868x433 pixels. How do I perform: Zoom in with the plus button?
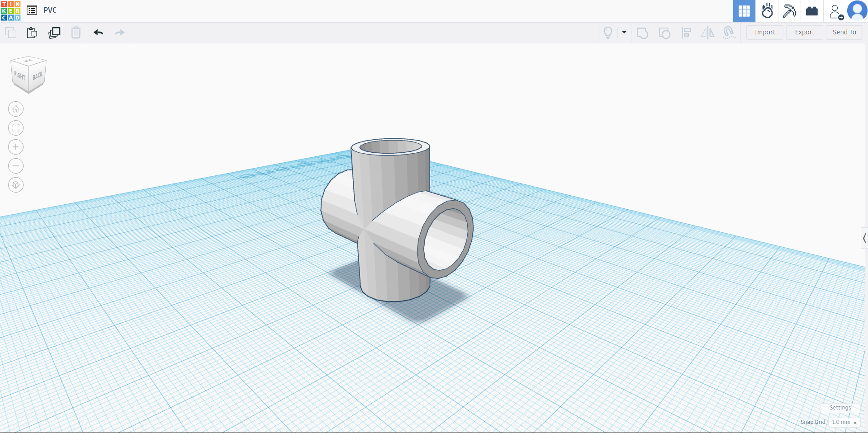pyautogui.click(x=16, y=147)
